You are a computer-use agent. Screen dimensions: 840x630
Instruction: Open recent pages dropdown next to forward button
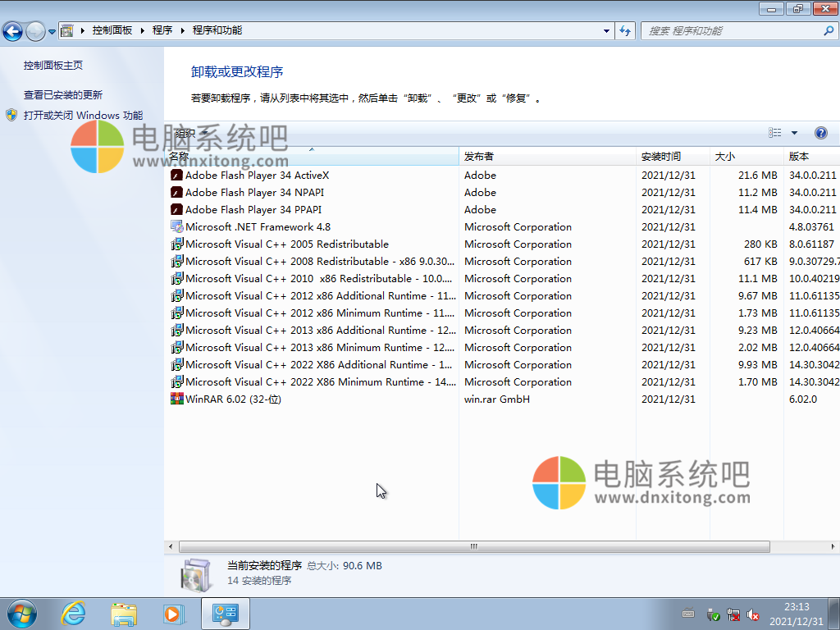(52, 31)
